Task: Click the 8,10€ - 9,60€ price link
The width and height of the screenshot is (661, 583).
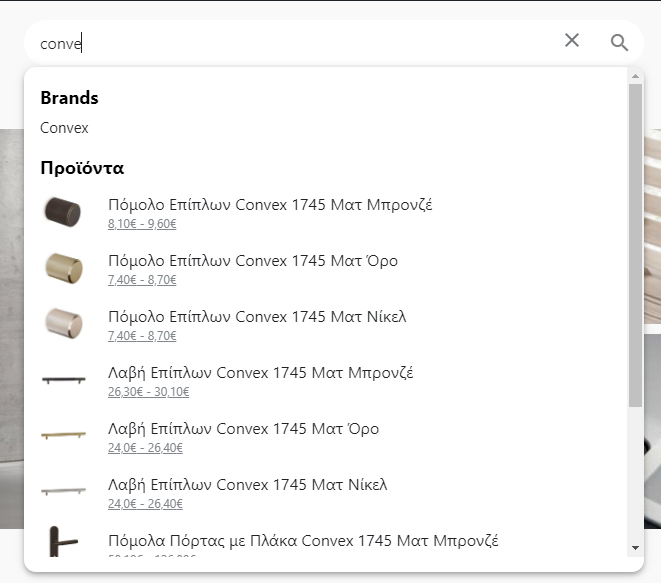Action: pyautogui.click(x=142, y=224)
